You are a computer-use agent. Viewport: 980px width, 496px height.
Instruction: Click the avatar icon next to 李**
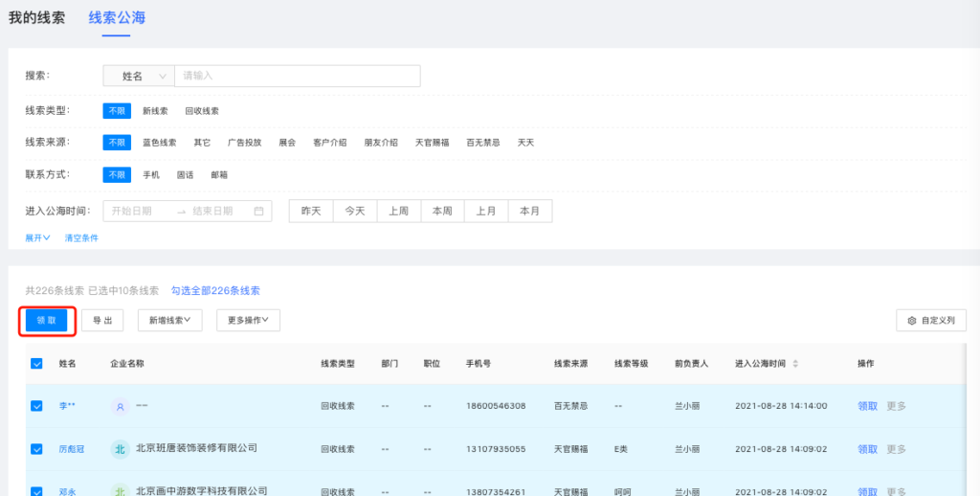pos(120,406)
